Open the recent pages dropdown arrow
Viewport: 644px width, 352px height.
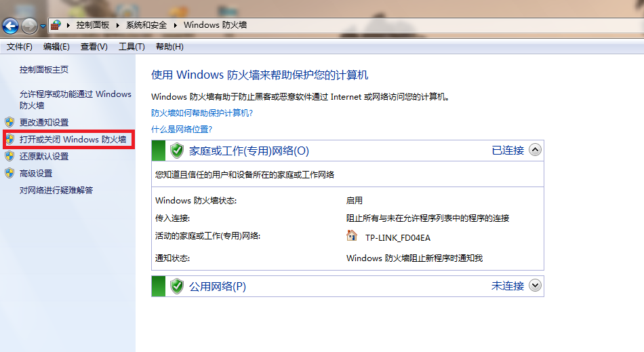click(43, 26)
